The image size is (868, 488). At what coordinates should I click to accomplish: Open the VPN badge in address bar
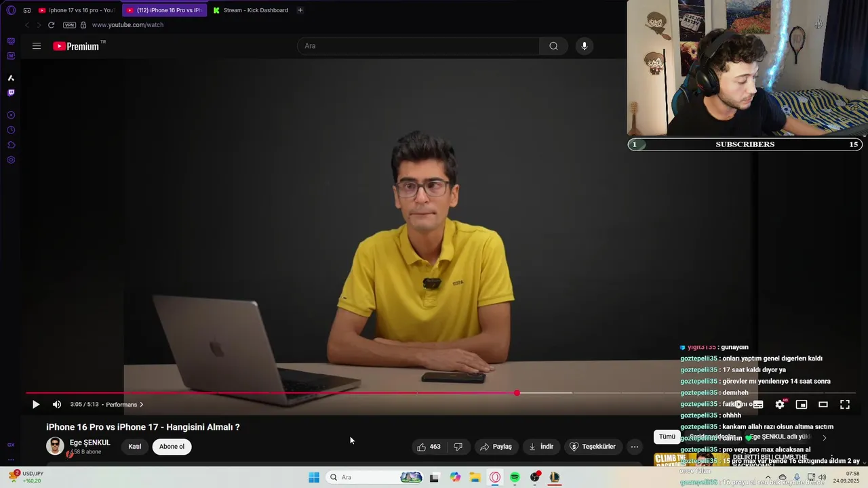click(69, 25)
